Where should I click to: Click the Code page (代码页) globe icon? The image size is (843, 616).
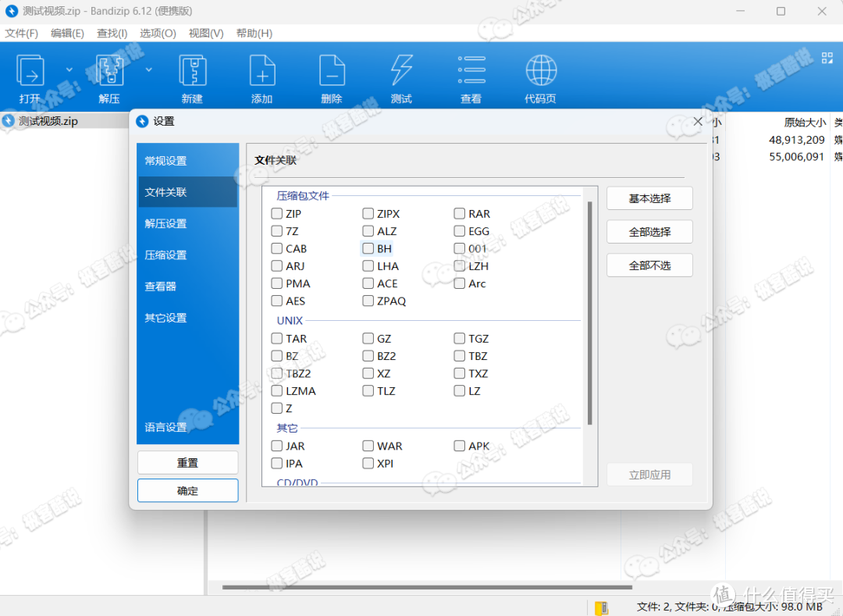coord(541,70)
